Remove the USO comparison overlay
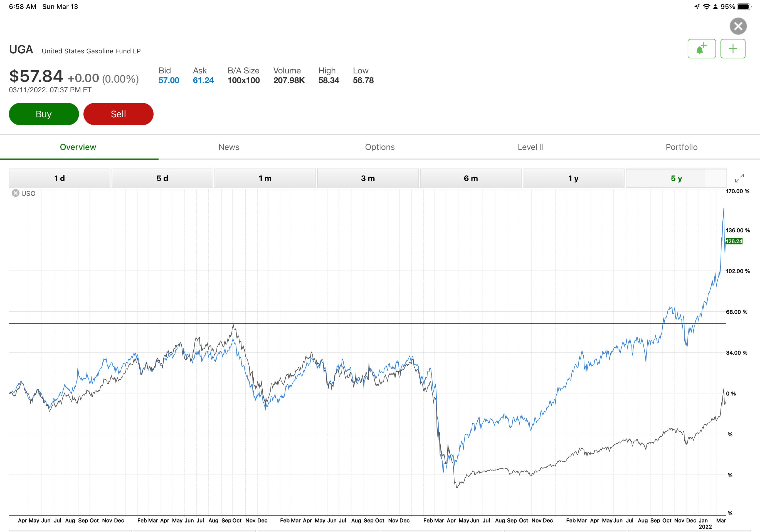 (x=16, y=193)
